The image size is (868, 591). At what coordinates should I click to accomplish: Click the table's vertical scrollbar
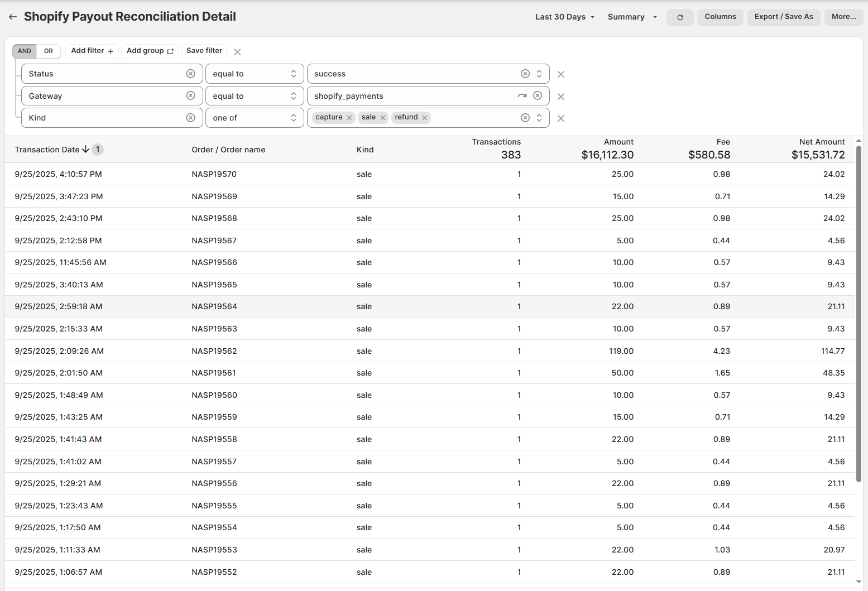[859, 313]
